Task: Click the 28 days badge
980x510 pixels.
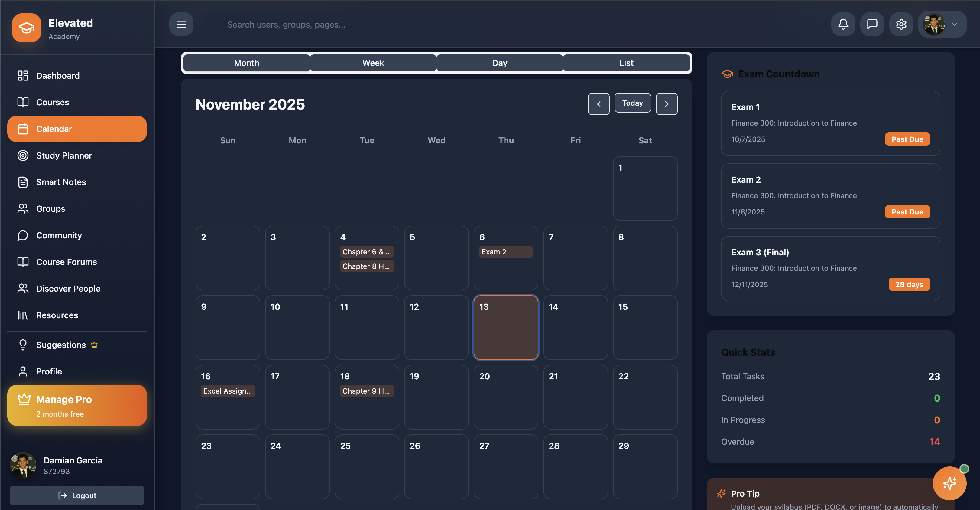Action: coord(909,285)
